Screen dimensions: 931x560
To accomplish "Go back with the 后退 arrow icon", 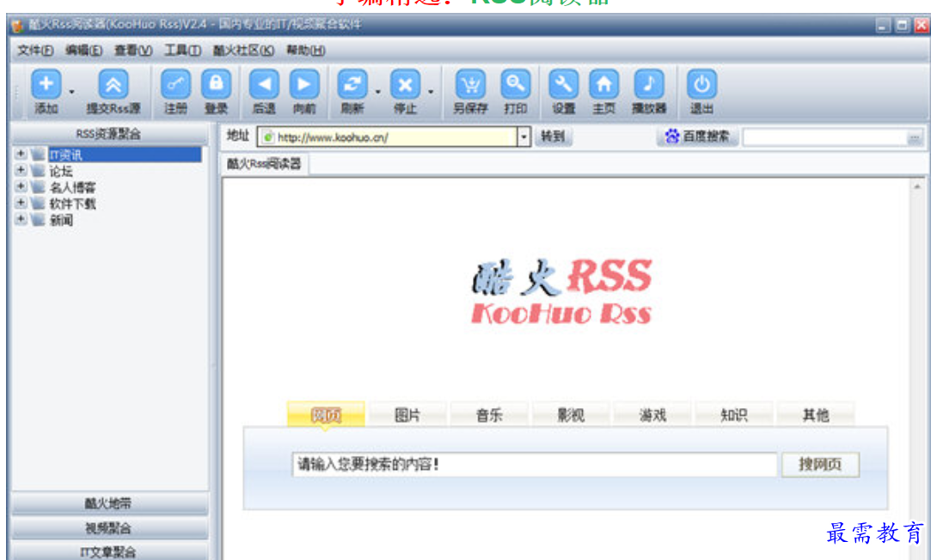I will (x=264, y=84).
